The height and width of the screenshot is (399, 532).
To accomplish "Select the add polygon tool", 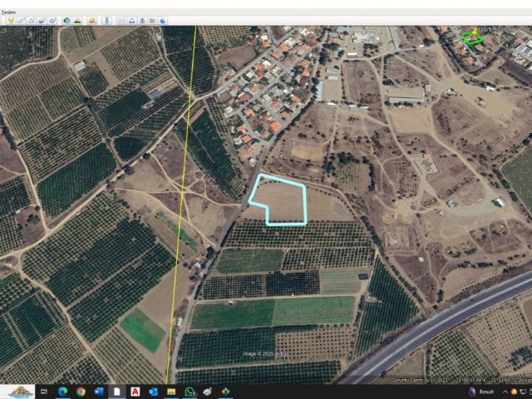I will coord(21,21).
